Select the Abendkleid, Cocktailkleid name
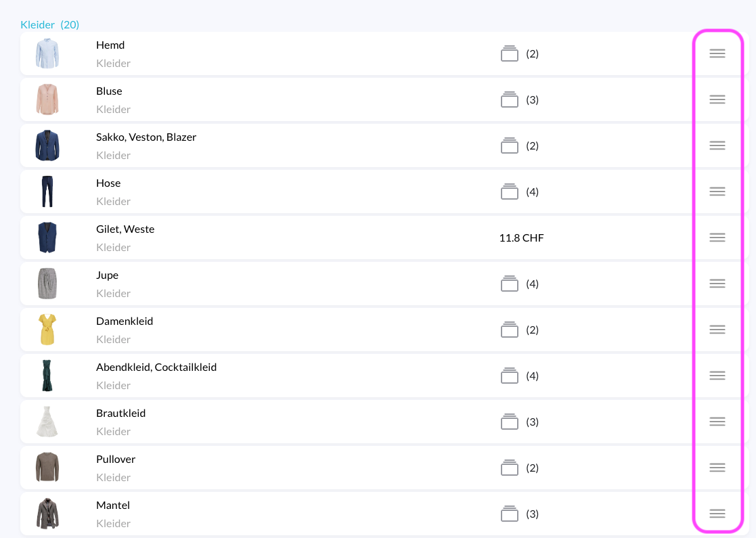The image size is (756, 538). [156, 367]
